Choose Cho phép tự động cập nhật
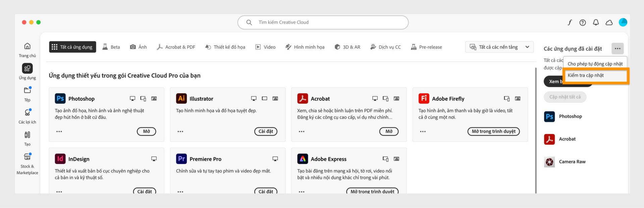 point(595,64)
